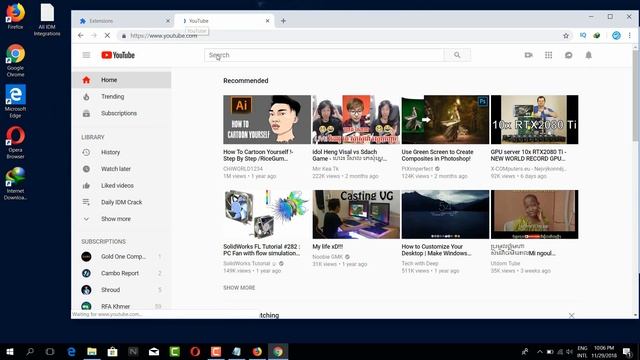This screenshot has width=640, height=360.
Task: Click the Windows Start button
Action: (x=10, y=351)
